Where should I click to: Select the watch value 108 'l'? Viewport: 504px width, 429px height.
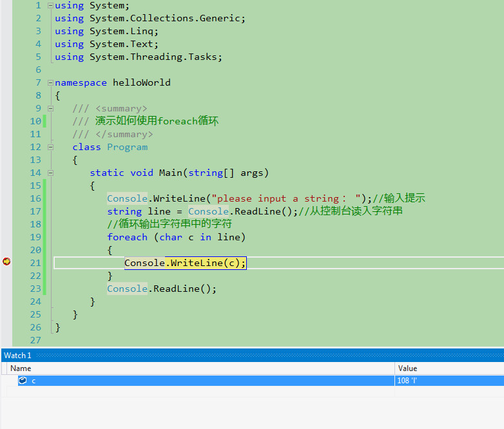point(407,381)
